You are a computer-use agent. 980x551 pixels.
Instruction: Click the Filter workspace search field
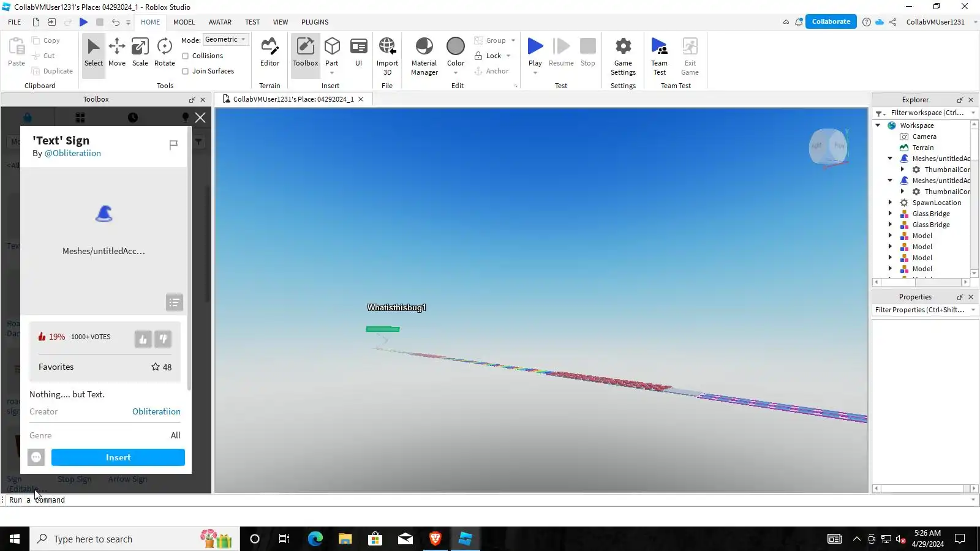(927, 113)
